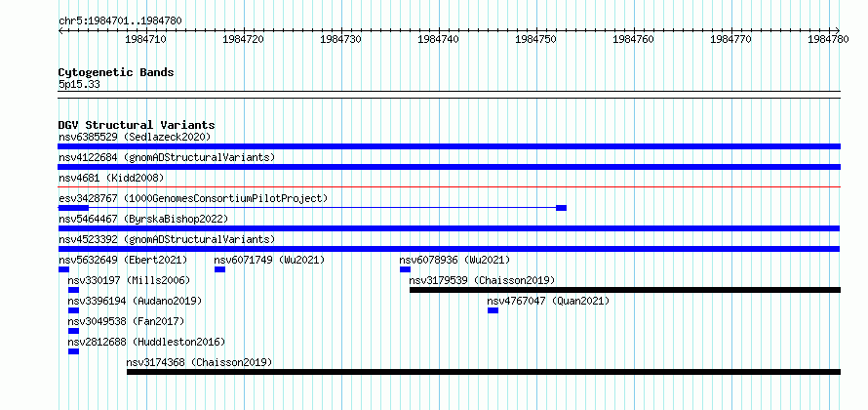This screenshot has width=868, height=410.
Task: Click the small blue mark under nsv5632649
Action: tap(63, 269)
